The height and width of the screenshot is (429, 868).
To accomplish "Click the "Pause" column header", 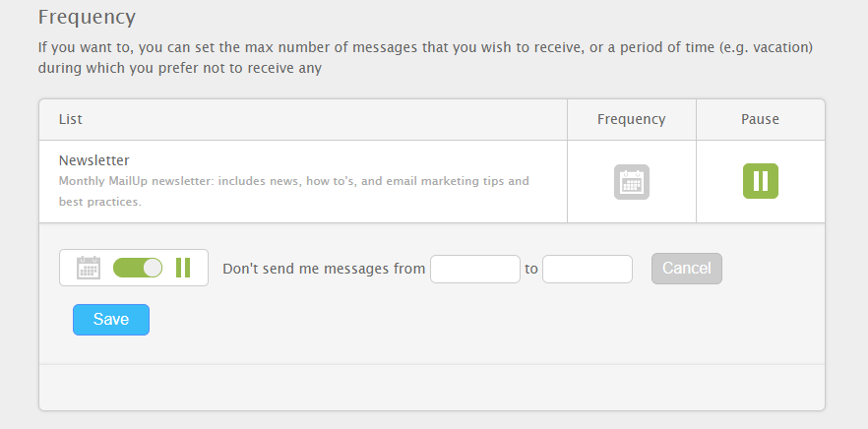I will (760, 119).
